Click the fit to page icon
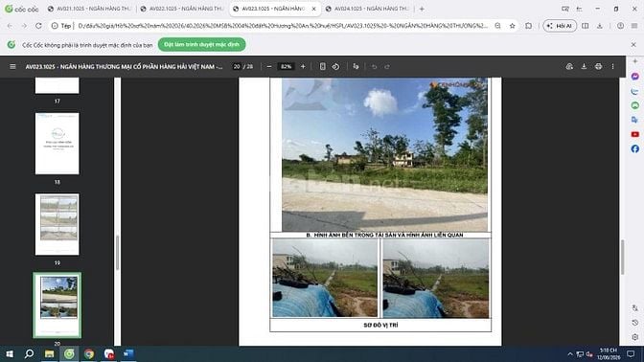Viewport: 644px width, 362px height. pyautogui.click(x=322, y=66)
